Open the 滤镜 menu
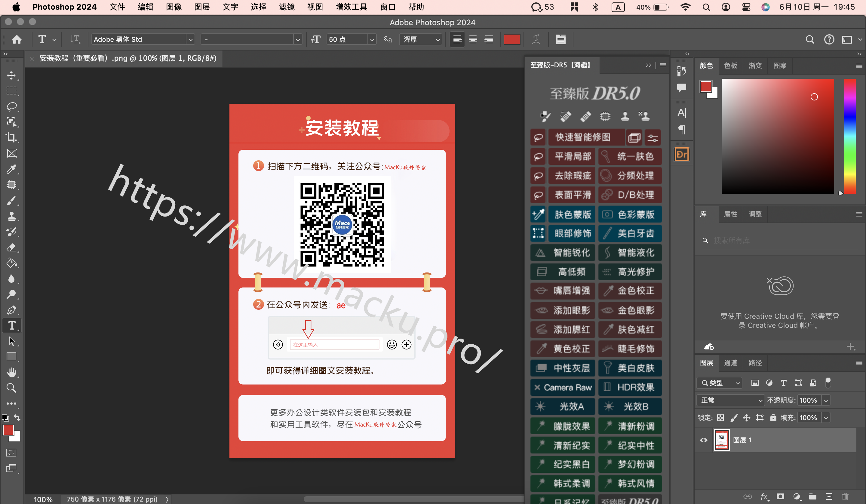This screenshot has width=866, height=504. [x=287, y=7]
